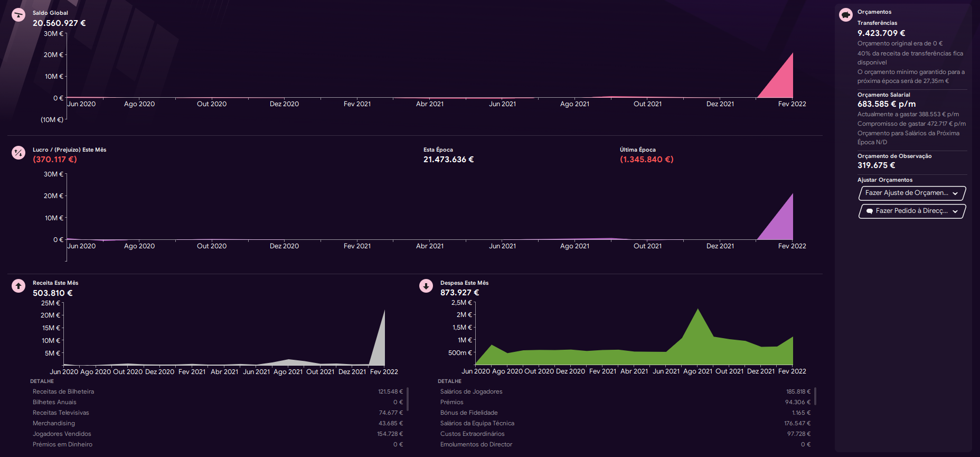Select the Receitas Televisivas row
Viewport: 980px width, 457px height.
tap(218, 413)
